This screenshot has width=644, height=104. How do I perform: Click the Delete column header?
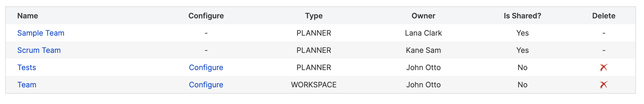(x=603, y=16)
